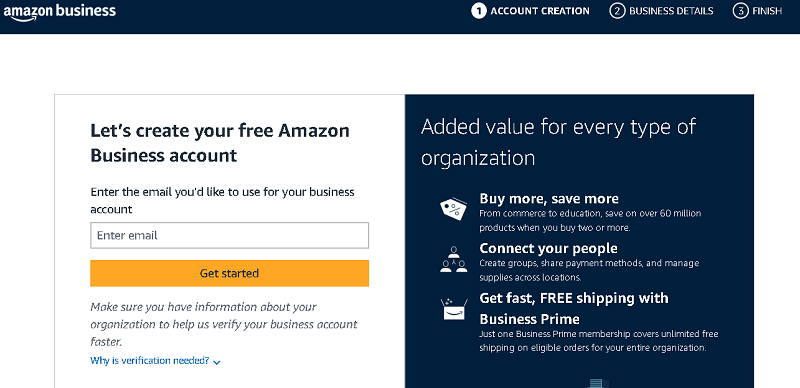
Task: Click the Amazon Business logo
Action: point(60,12)
